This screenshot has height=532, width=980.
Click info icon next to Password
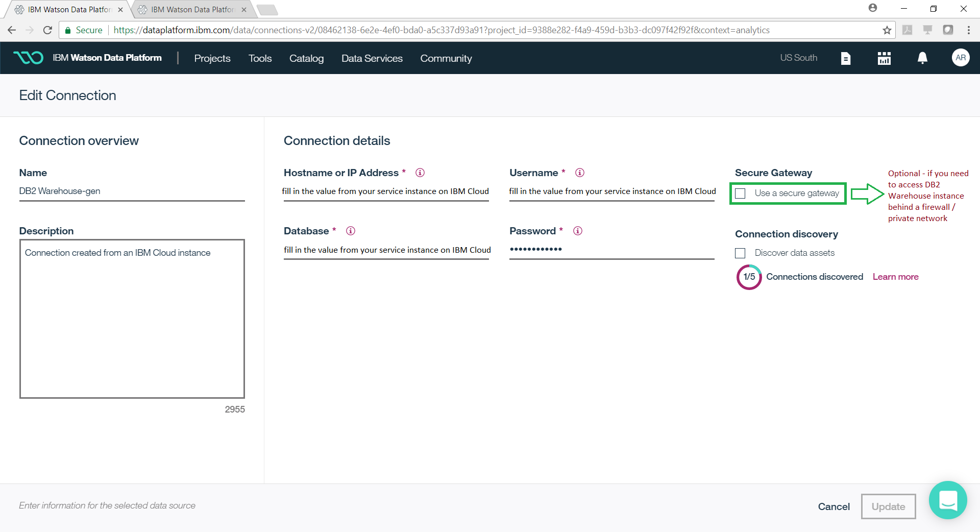[x=578, y=231]
